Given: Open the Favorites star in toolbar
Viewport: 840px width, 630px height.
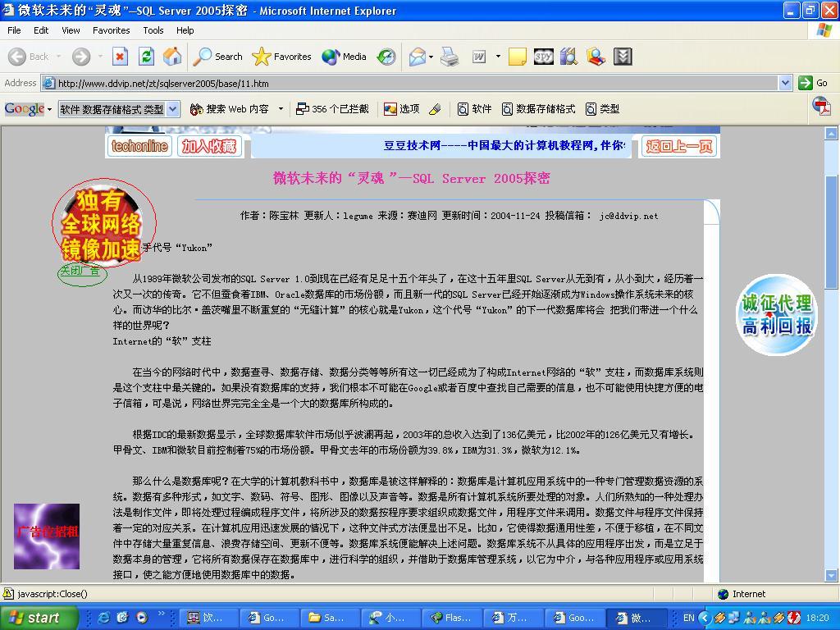Looking at the screenshot, I should pyautogui.click(x=282, y=57).
